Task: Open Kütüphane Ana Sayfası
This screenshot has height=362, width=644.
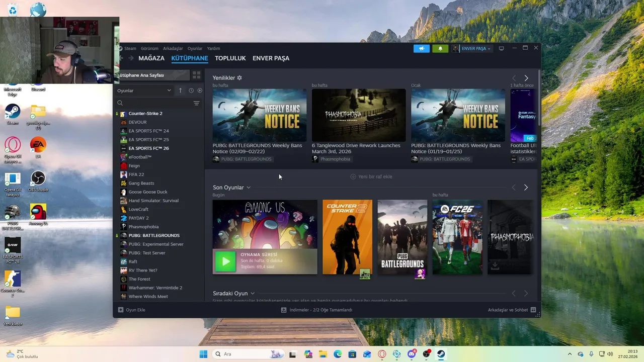Action: (151, 75)
